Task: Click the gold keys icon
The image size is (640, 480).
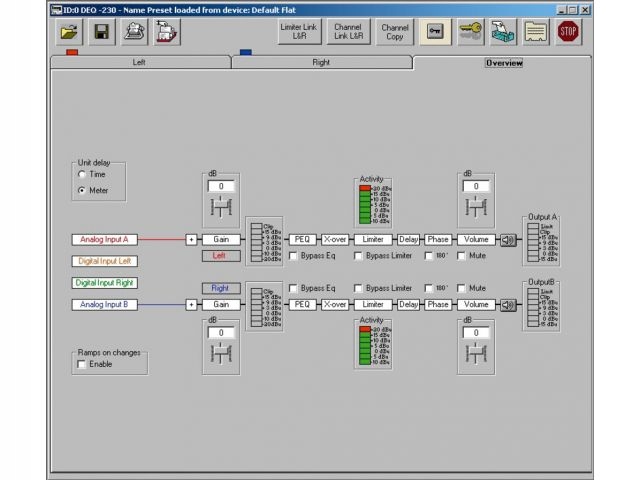Action: pos(470,31)
